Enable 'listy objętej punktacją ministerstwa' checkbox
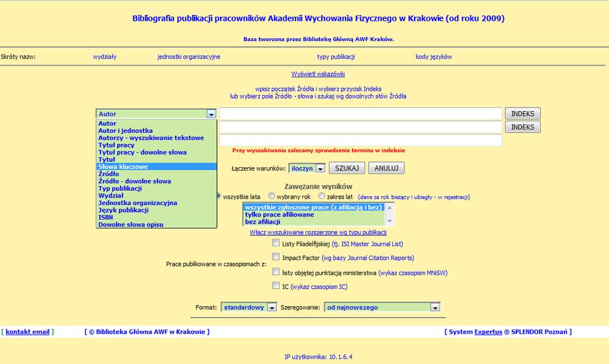 click(276, 272)
